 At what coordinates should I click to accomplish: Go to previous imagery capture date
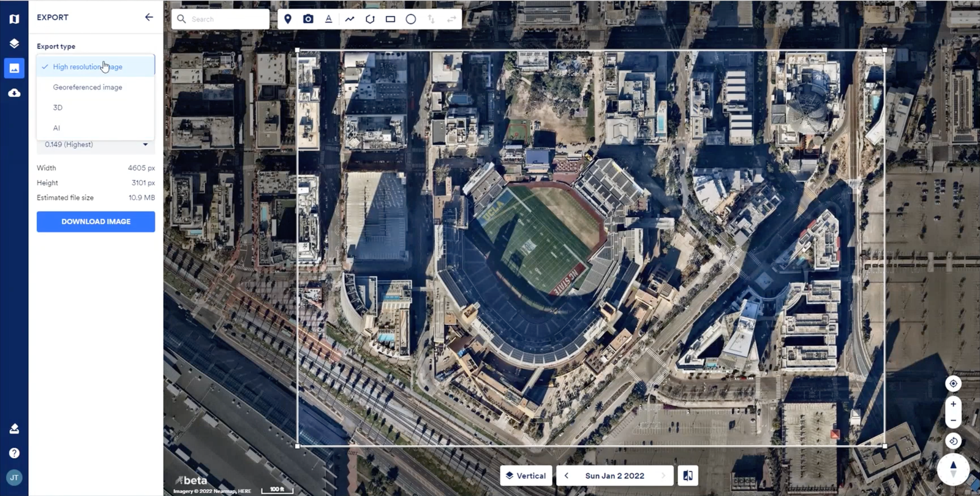[x=567, y=476]
